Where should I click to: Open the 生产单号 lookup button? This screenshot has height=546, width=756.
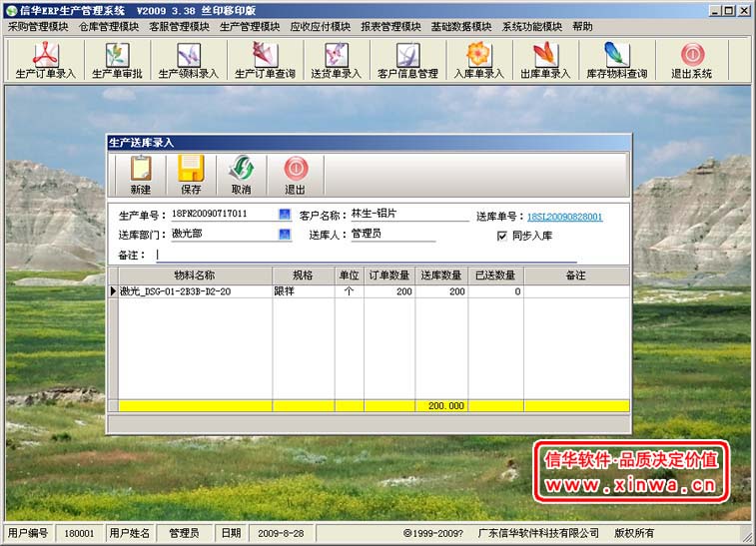285,215
